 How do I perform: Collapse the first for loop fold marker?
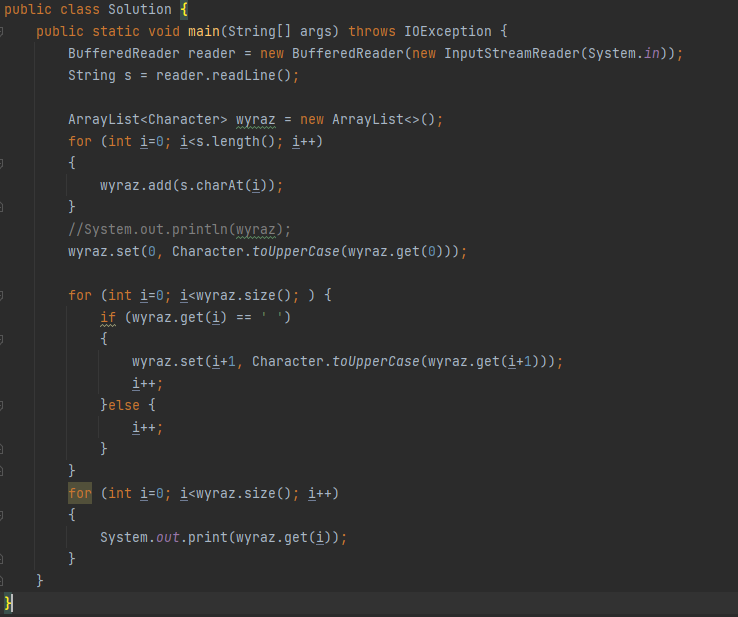pos(4,163)
